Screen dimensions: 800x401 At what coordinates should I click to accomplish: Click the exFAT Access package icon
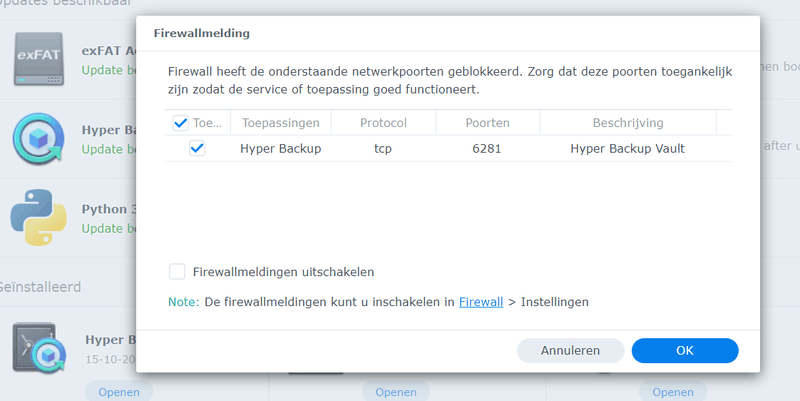click(x=39, y=59)
